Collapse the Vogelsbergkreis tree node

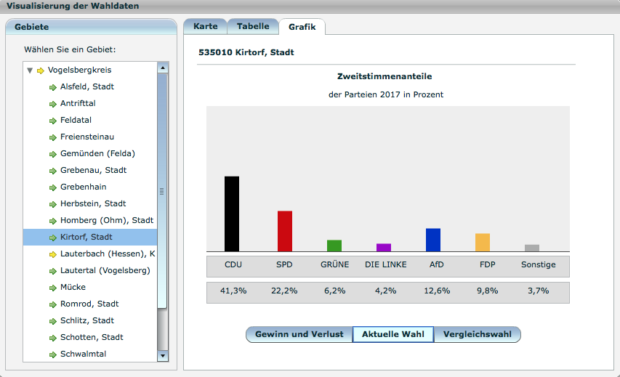pyautogui.click(x=30, y=70)
